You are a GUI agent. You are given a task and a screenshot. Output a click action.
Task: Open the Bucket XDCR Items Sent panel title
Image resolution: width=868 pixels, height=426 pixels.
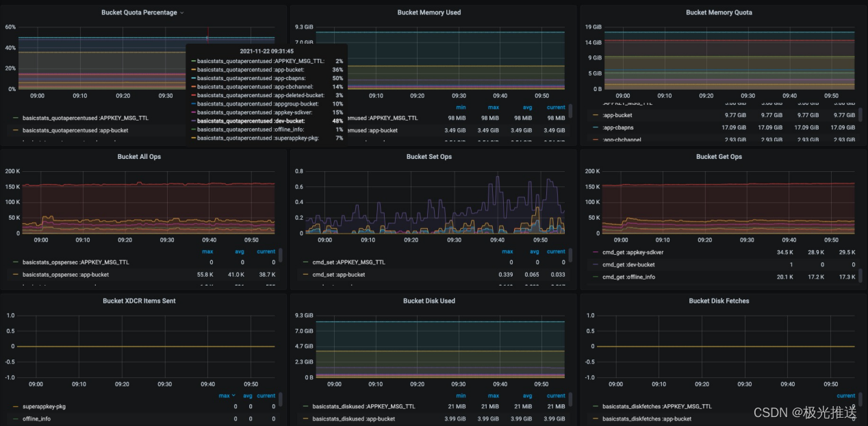[139, 301]
